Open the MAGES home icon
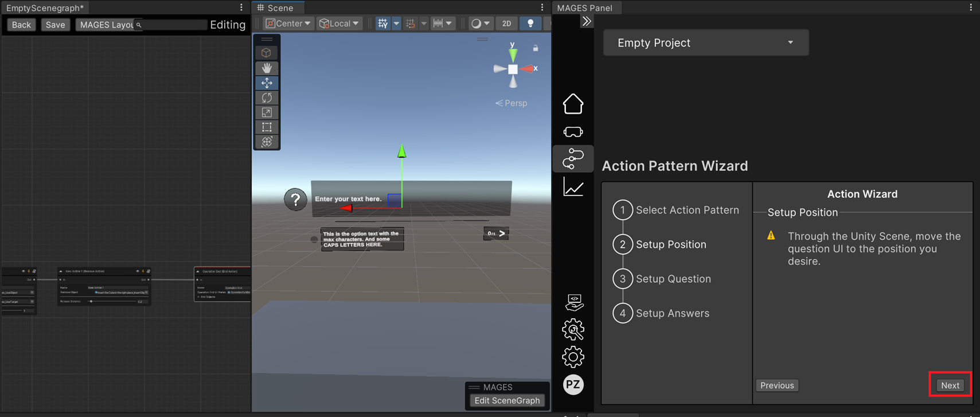Screen dimensions: 980x417 (573, 104)
